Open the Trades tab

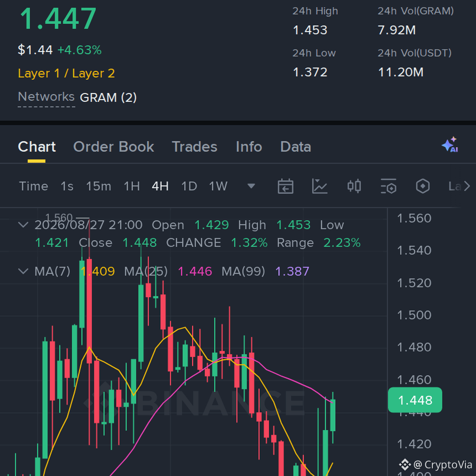coord(195,147)
